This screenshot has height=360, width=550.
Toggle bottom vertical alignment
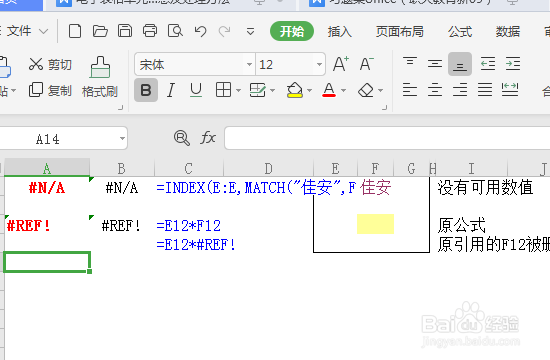tap(460, 64)
